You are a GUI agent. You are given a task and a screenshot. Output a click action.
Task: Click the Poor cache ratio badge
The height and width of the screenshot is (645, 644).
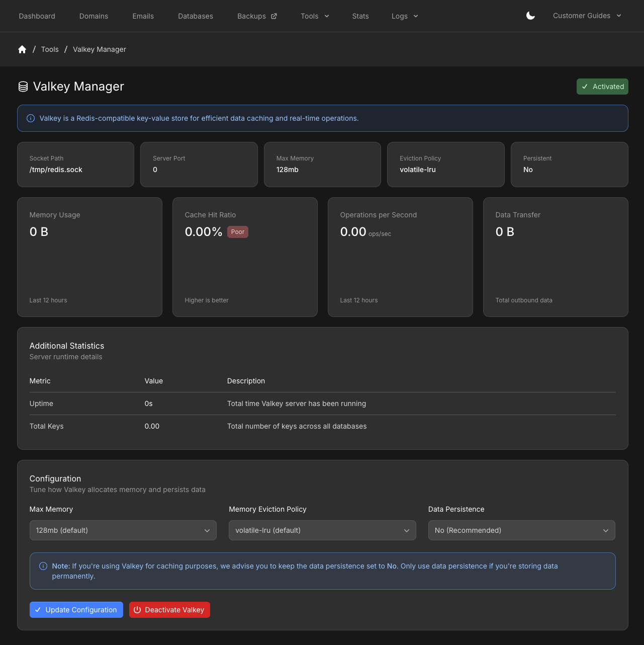point(238,232)
